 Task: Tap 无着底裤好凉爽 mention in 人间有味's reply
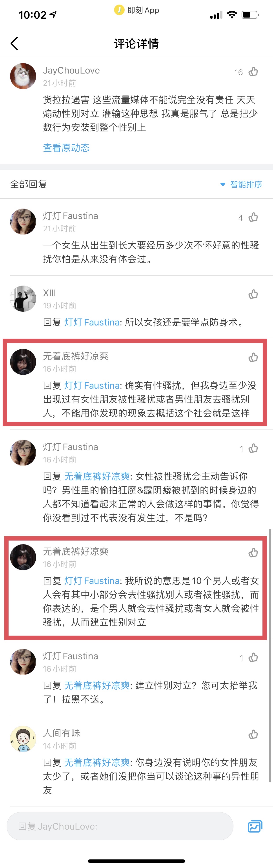(x=97, y=762)
